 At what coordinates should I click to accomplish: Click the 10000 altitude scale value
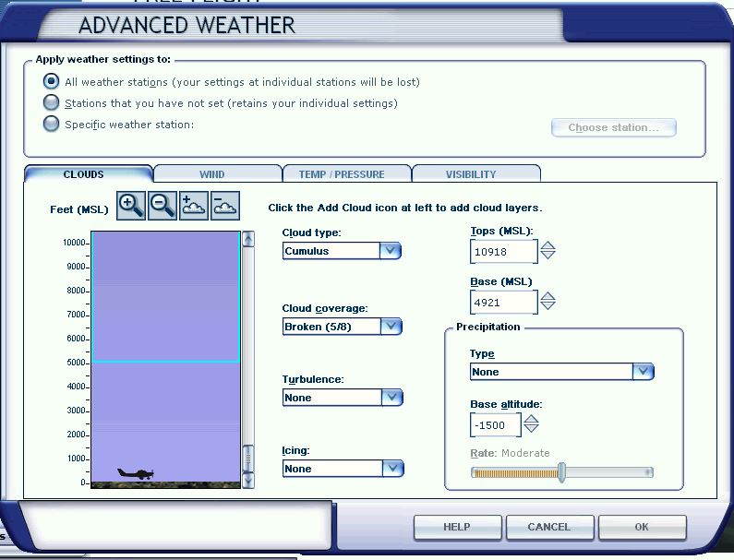point(74,243)
